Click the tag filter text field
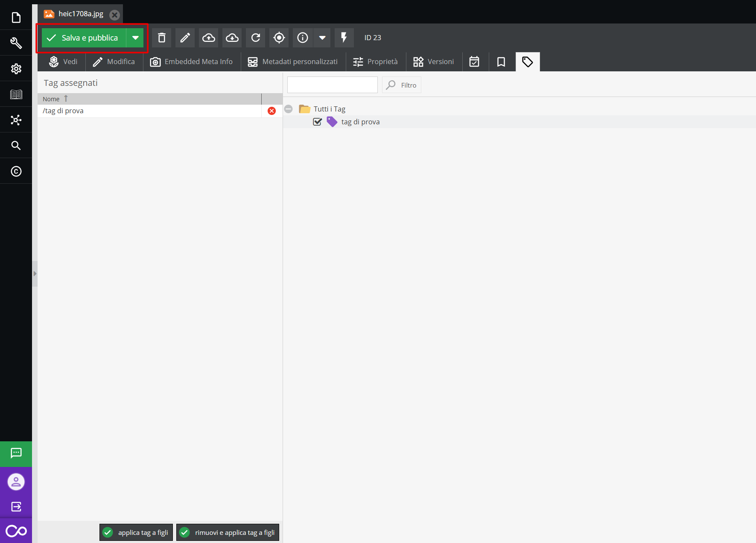This screenshot has width=756, height=543. [x=332, y=85]
